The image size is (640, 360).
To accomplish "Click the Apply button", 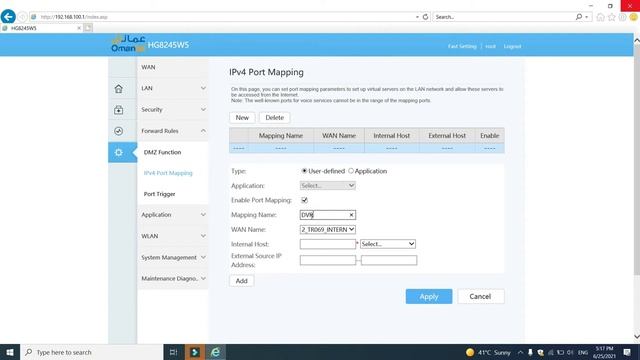I will point(429,296).
